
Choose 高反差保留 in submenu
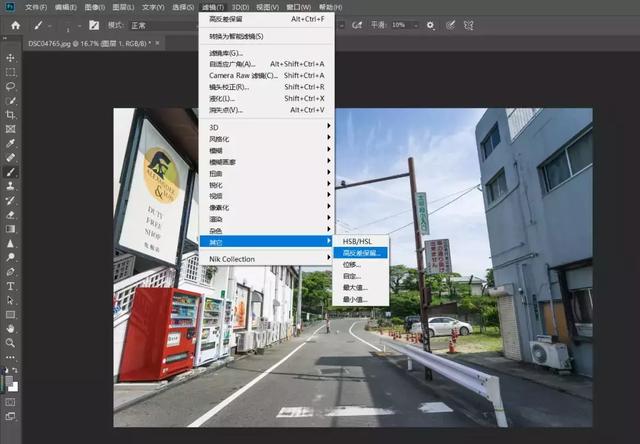(x=360, y=253)
